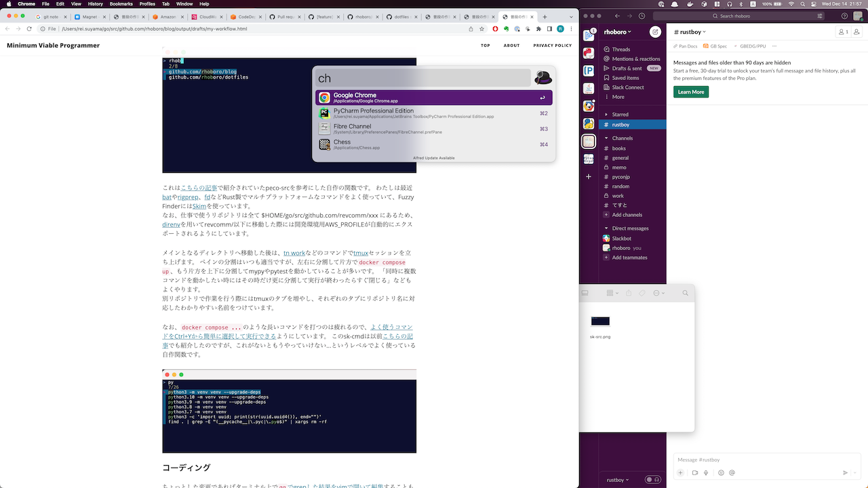
Task: Click in Message #rustboy field
Action: pyautogui.click(x=767, y=460)
